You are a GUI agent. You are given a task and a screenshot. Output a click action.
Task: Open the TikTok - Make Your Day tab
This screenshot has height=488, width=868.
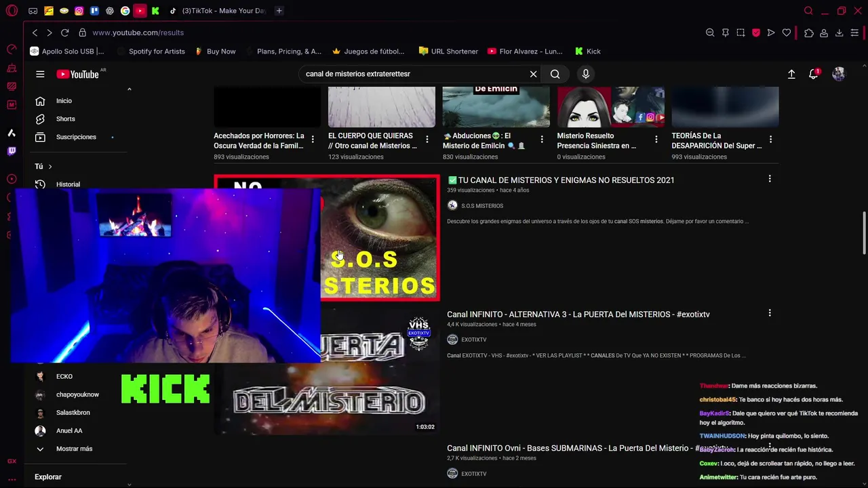[218, 11]
